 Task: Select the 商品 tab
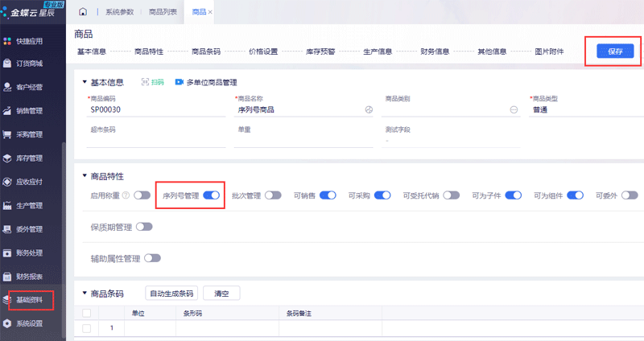coord(199,12)
